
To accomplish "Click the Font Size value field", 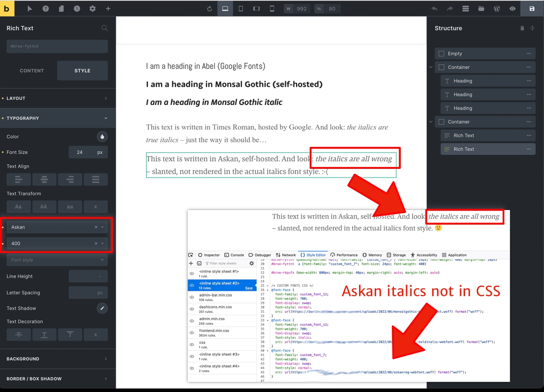I will pos(80,152).
